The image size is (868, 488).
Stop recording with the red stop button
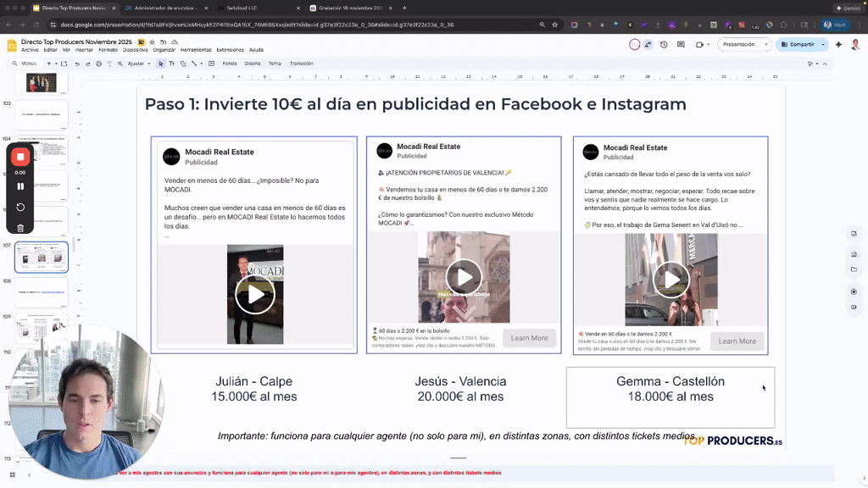(20, 157)
